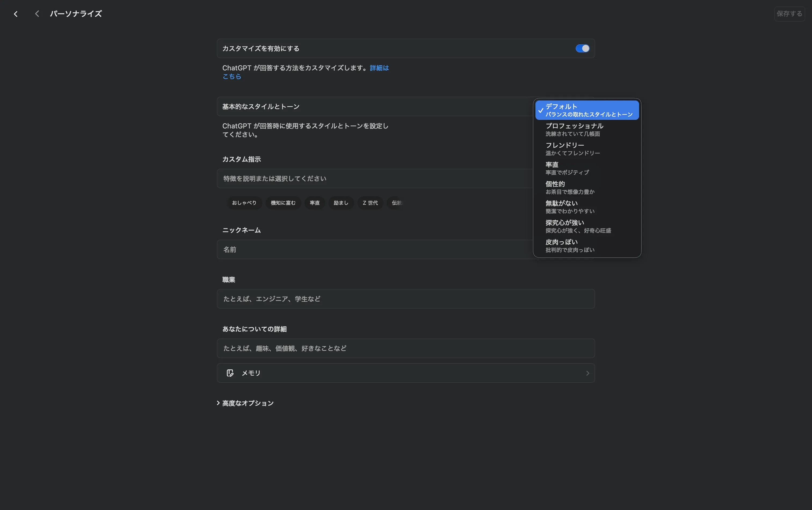Viewport: 812px width, 510px height.
Task: Select the おしゃべり trait chip
Action: pyautogui.click(x=244, y=203)
